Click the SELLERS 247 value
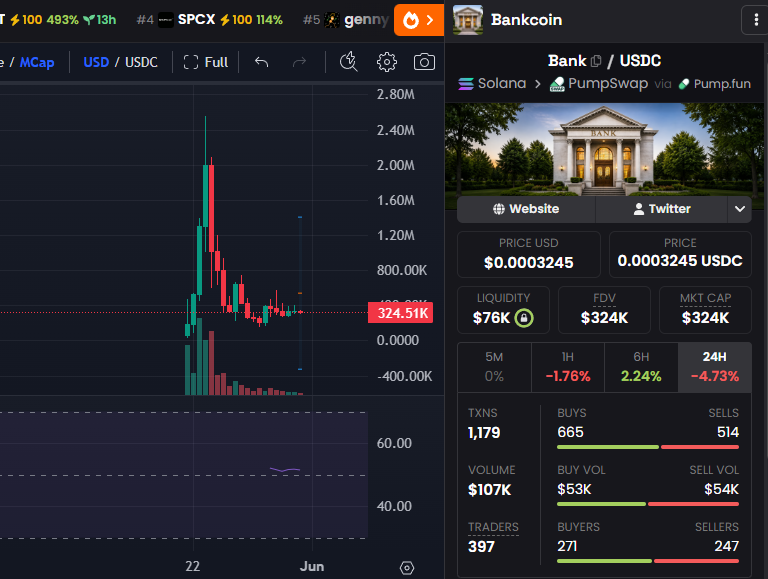Viewport: 768px width, 579px height. pos(726,546)
